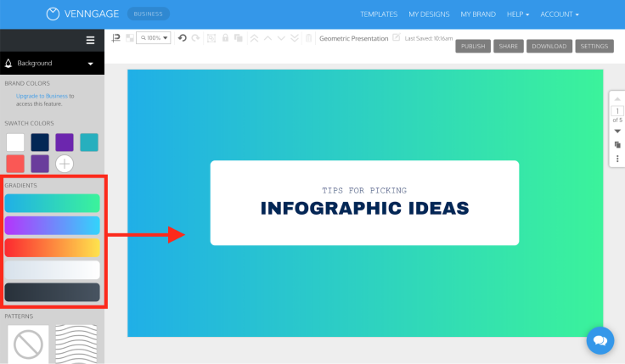
Task: Pick the violet swatch in second row
Action: coord(40,164)
